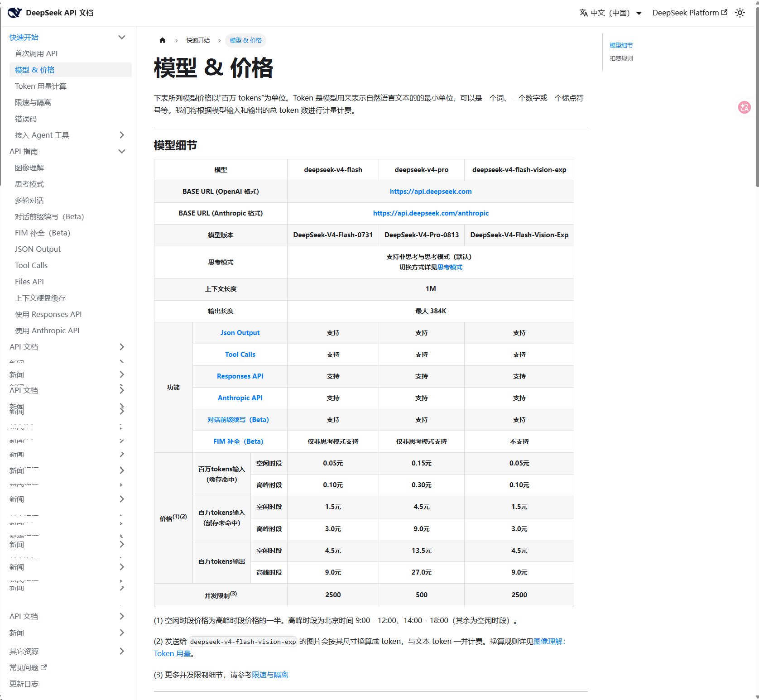Click the 不支持 cell in FIM row
The width and height of the screenshot is (759, 700).
[x=519, y=441]
